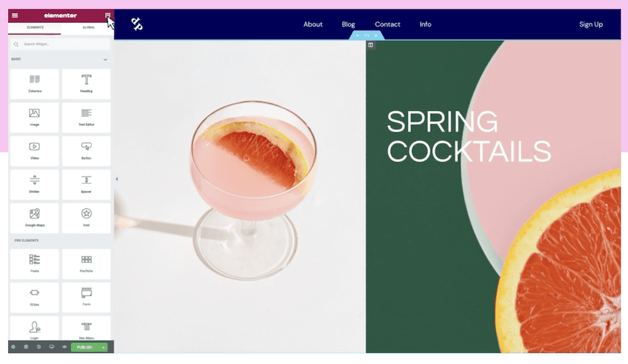
Task: Collapse the Elementor side panel
Action: [x=117, y=179]
